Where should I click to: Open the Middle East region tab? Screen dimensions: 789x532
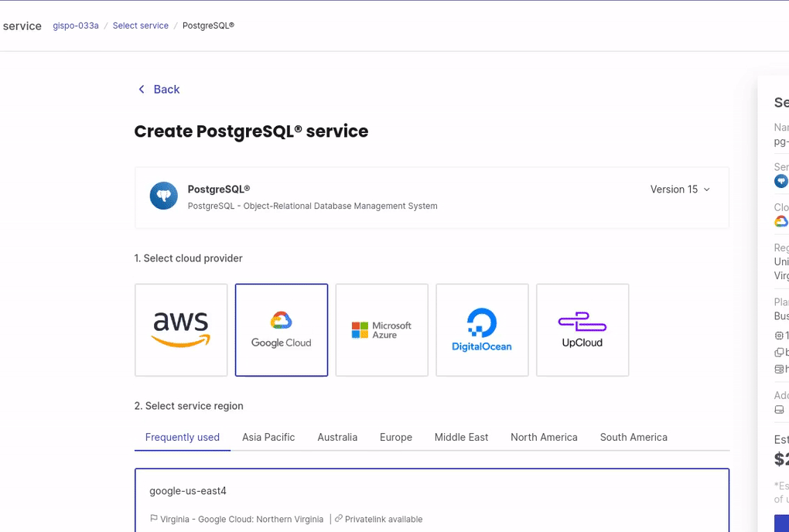462,437
